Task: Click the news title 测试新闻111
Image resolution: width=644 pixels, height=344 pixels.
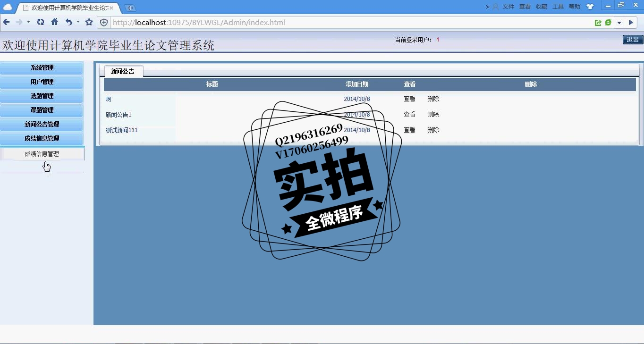Action: click(x=122, y=130)
